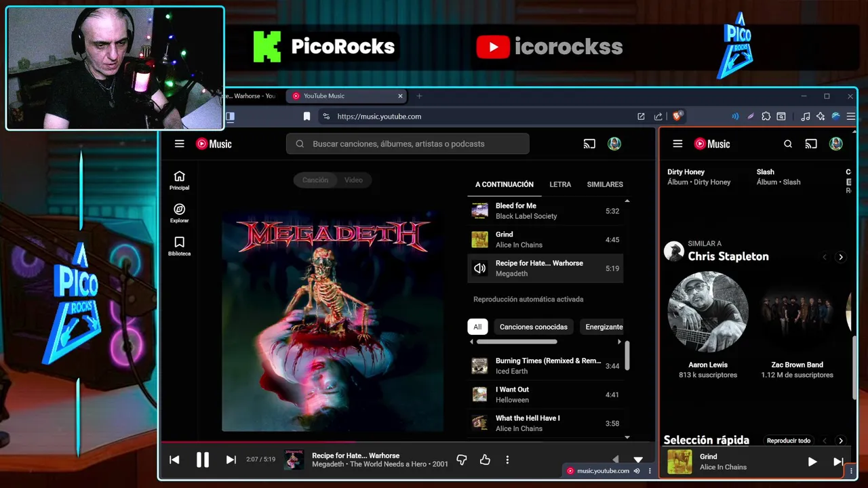
Task: Like the current song with thumbs up
Action: (485, 460)
